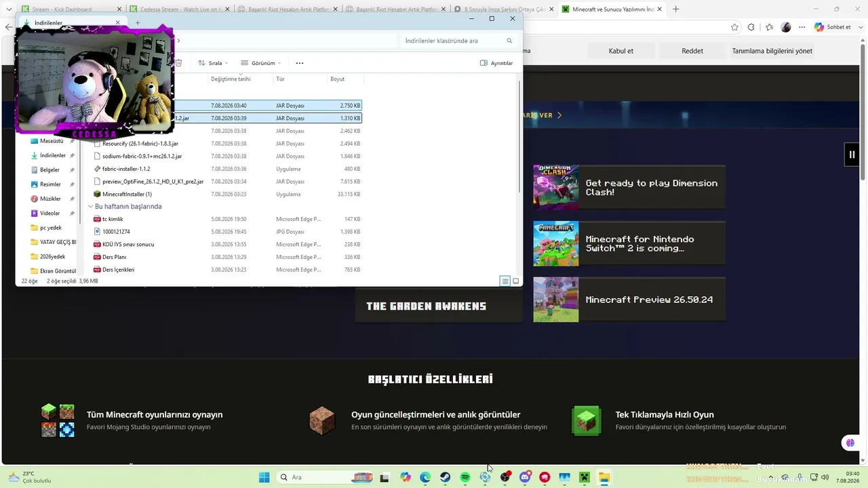Sort files by 'Tür' column header
The height and width of the screenshot is (488, 868).
pos(280,79)
